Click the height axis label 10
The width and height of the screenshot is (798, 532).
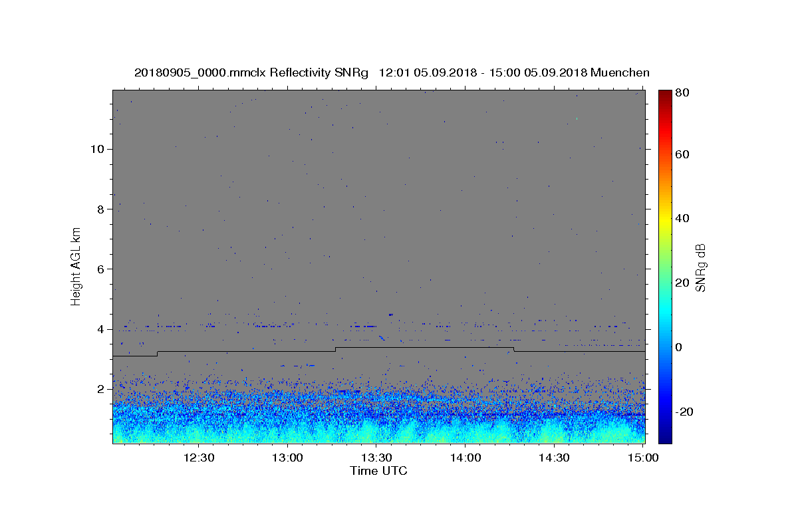coord(97,149)
